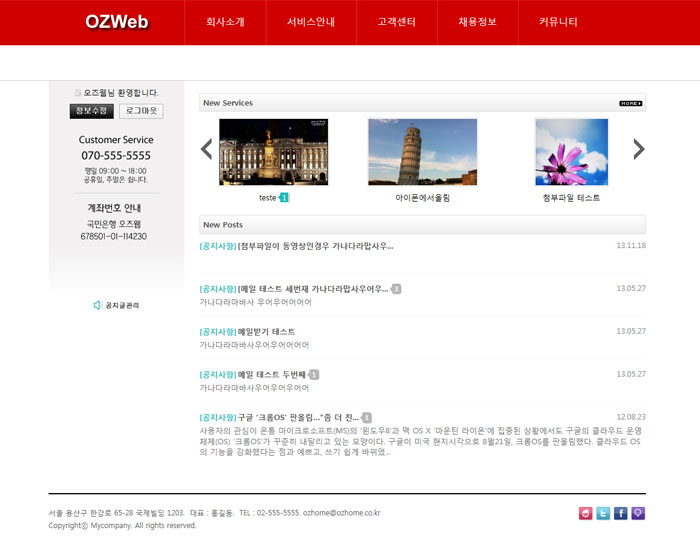Open post 메일받기 테스트
The width and height of the screenshot is (700, 545).
click(266, 332)
